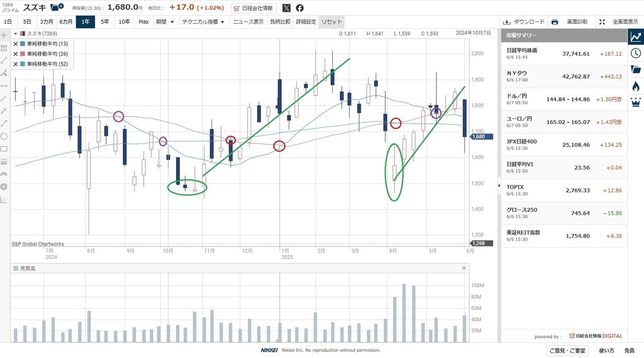Remove the 単純移動平均 (13) indicator
The image size is (644, 358).
(16, 44)
